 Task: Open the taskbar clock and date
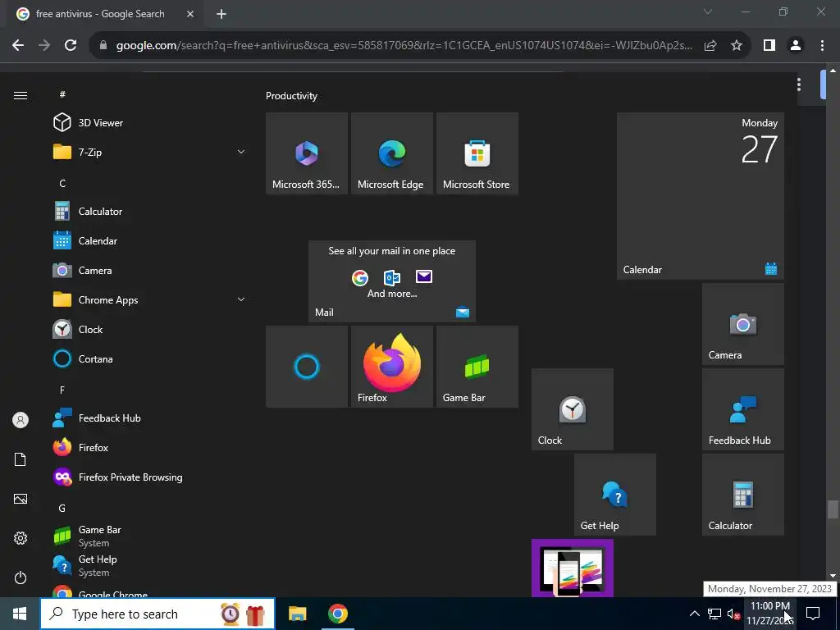(x=769, y=614)
